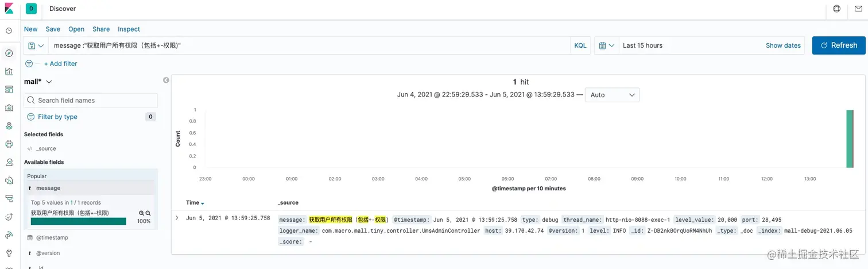Click the green histogram bar
Screen dimensions: 868x269
[850, 139]
